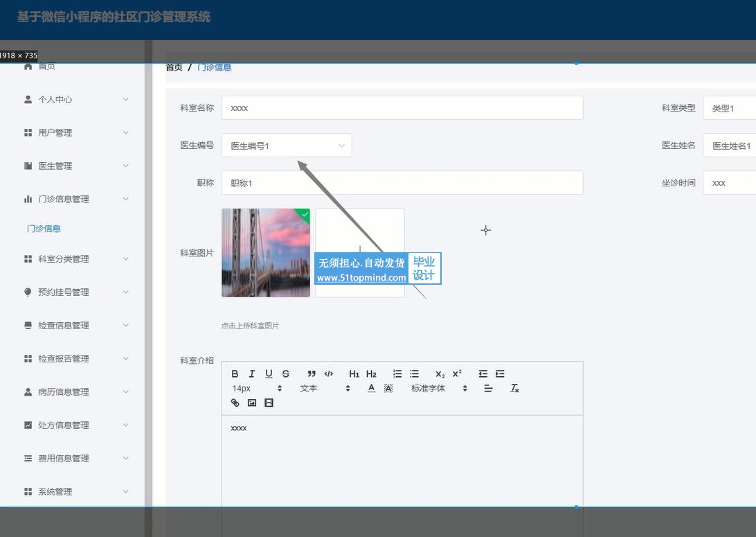Apply superscript formatting
The image size is (756, 537).
[457, 374]
